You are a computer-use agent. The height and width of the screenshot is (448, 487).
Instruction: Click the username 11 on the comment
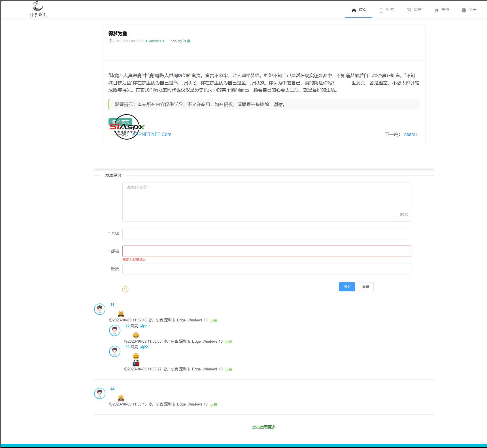112,305
